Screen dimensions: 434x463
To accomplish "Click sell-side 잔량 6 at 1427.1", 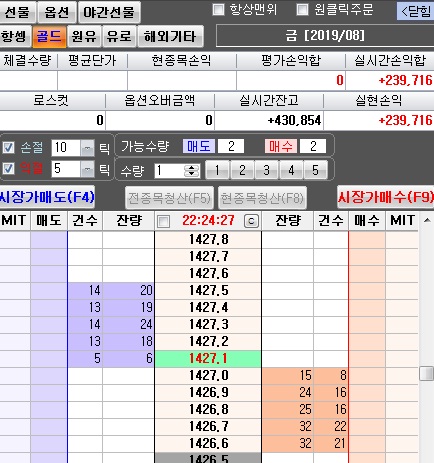I will 129,359.
